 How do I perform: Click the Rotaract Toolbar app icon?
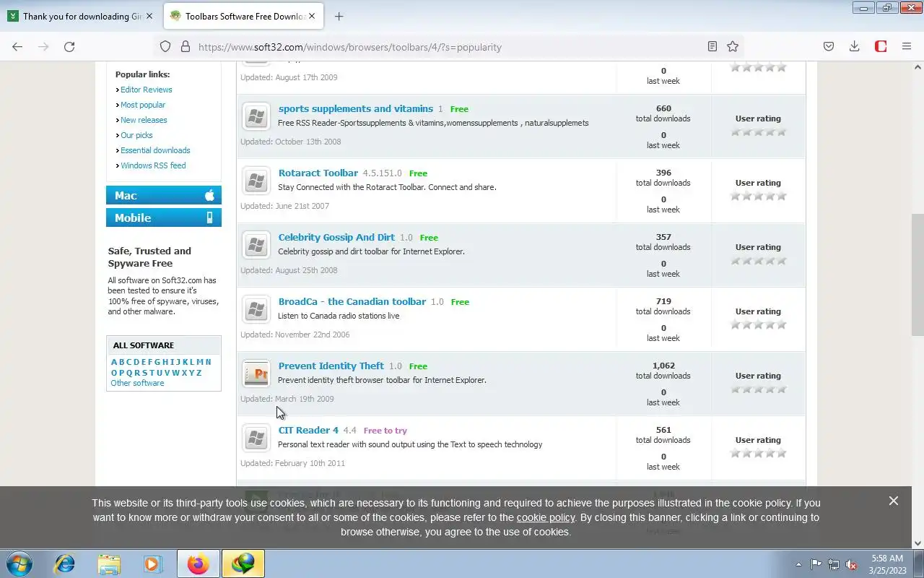[x=256, y=181]
